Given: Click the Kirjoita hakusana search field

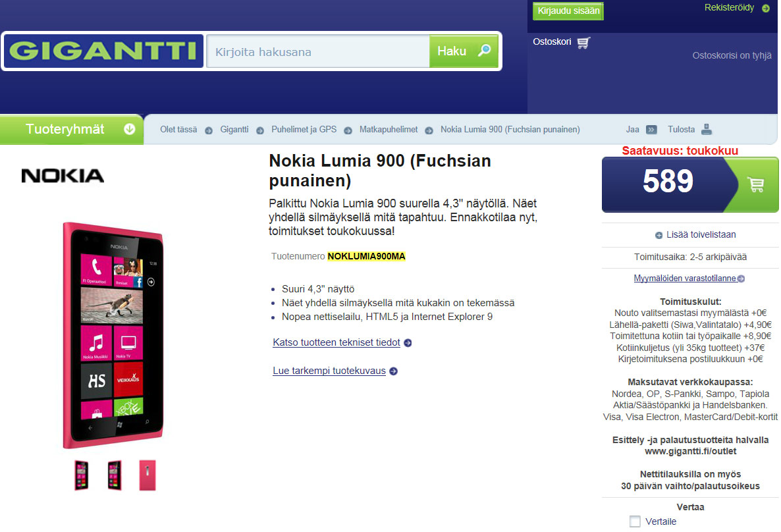Looking at the screenshot, I should pyautogui.click(x=318, y=51).
